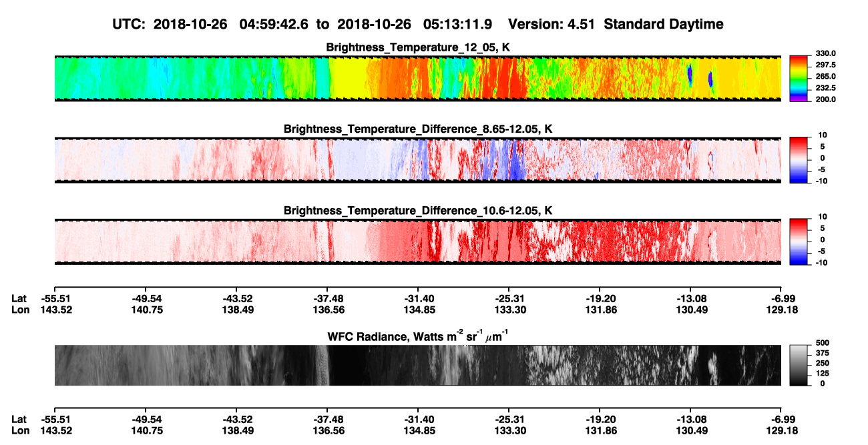Click lower axis longitude value '131.86'
Viewport: 868px width, 445px height.
(x=600, y=431)
